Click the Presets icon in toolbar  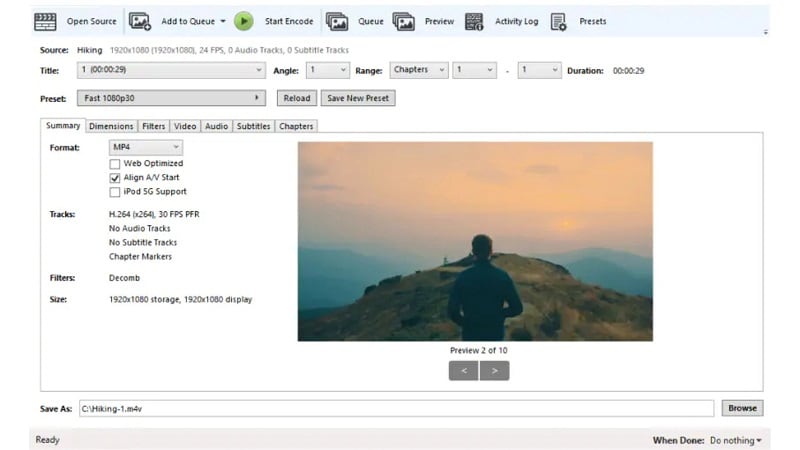coord(558,21)
